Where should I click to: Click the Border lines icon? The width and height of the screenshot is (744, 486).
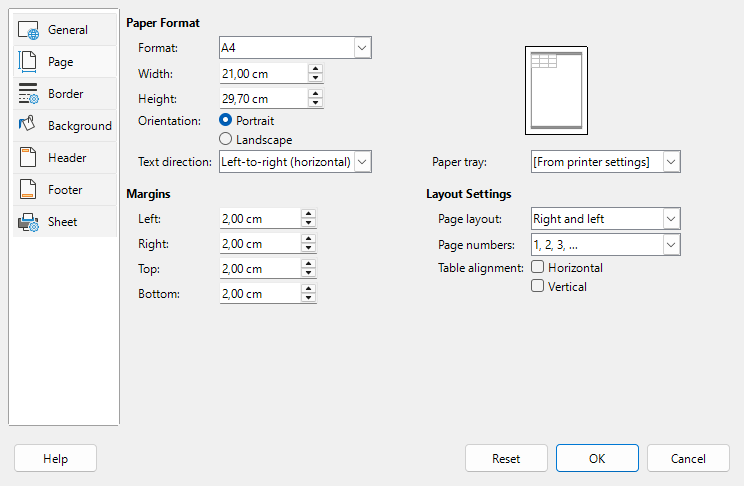28,93
